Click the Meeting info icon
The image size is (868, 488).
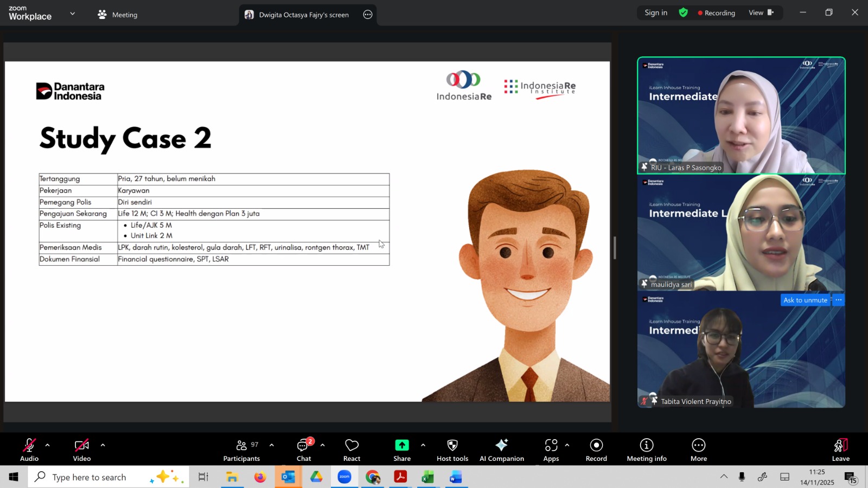click(646, 446)
